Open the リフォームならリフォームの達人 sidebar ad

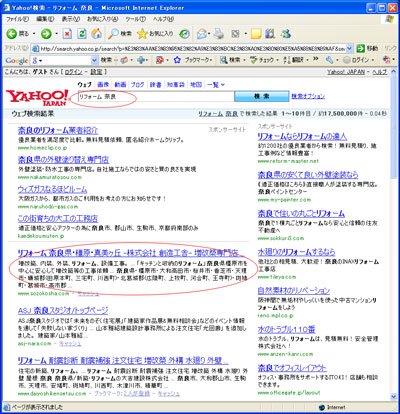(302, 136)
